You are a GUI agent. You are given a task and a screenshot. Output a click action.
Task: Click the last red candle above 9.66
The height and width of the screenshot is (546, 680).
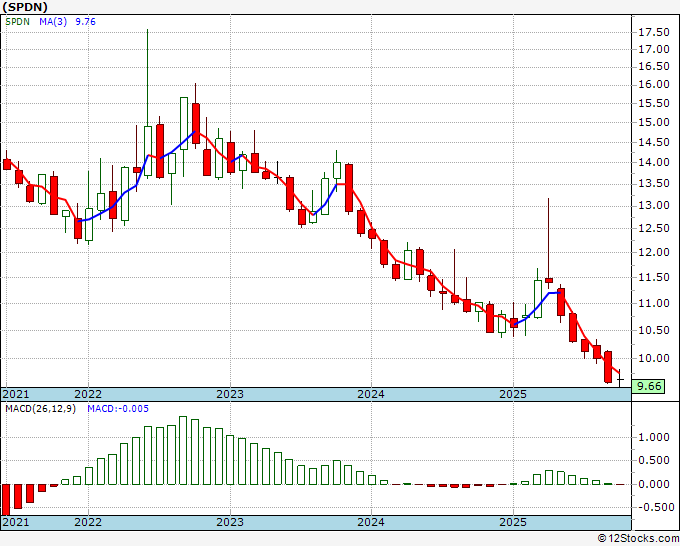click(x=608, y=367)
